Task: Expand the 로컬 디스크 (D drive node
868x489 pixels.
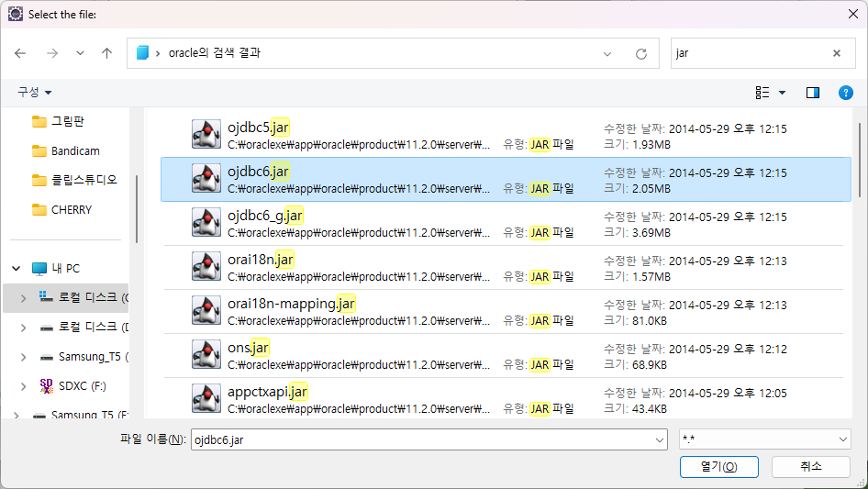Action: pyautogui.click(x=23, y=328)
